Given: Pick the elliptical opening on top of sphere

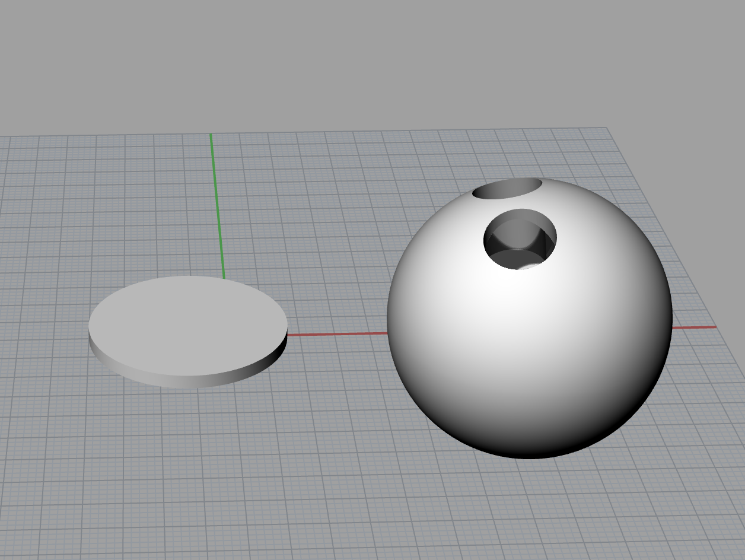Looking at the screenshot, I should [508, 189].
